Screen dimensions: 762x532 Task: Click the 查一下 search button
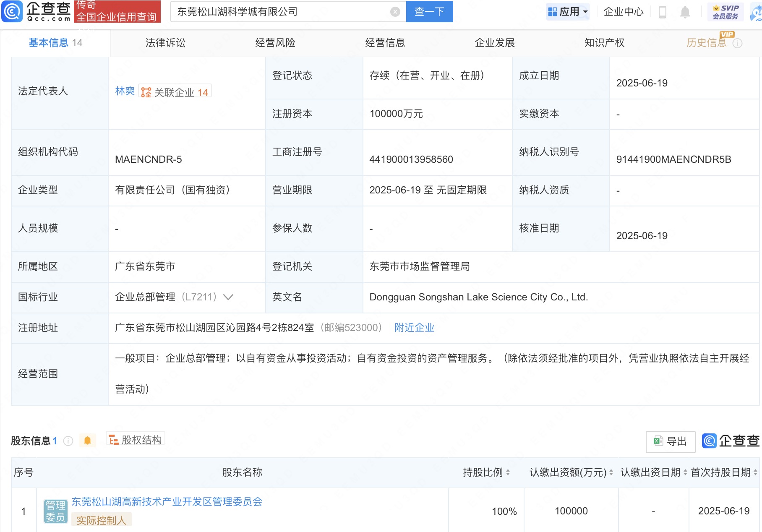click(x=429, y=11)
